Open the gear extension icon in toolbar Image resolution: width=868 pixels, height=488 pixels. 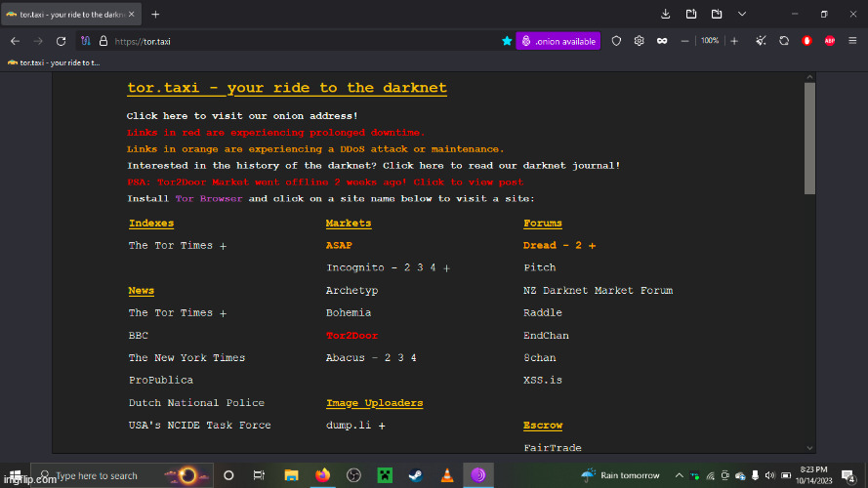click(x=639, y=41)
